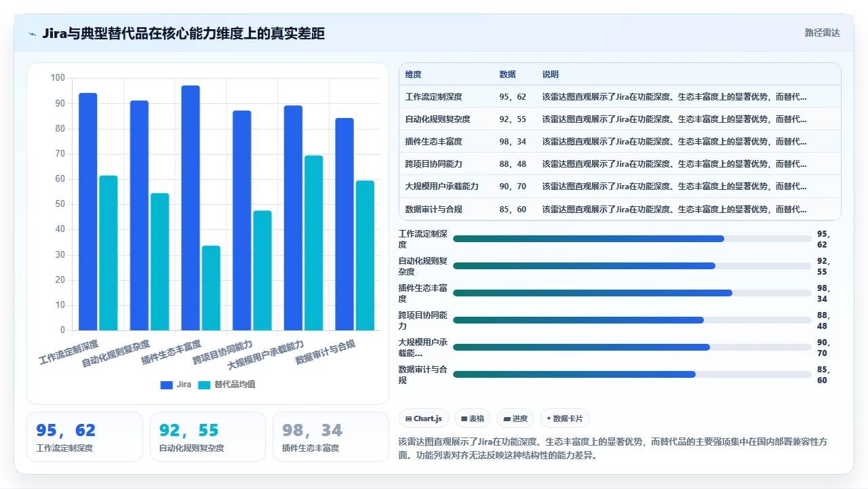The image size is (868, 489).
Task: Click Jira bar for 插件生态丰富度
Action: click(191, 208)
